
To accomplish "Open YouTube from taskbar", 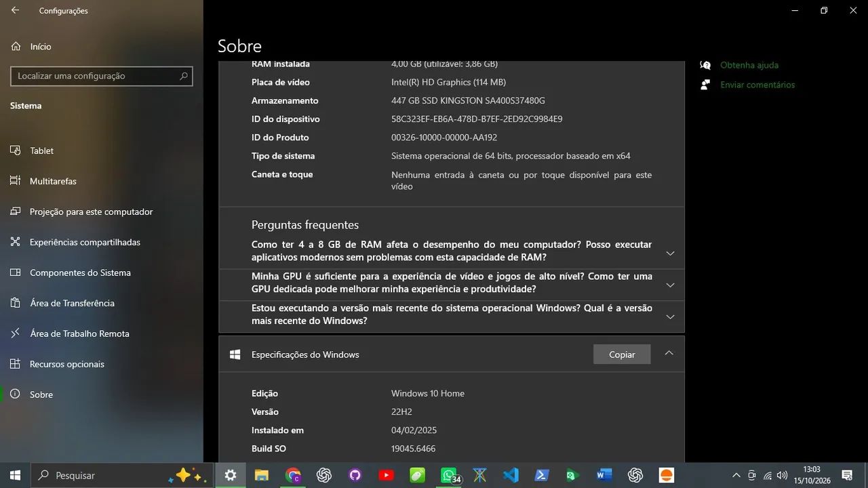I will point(387,475).
